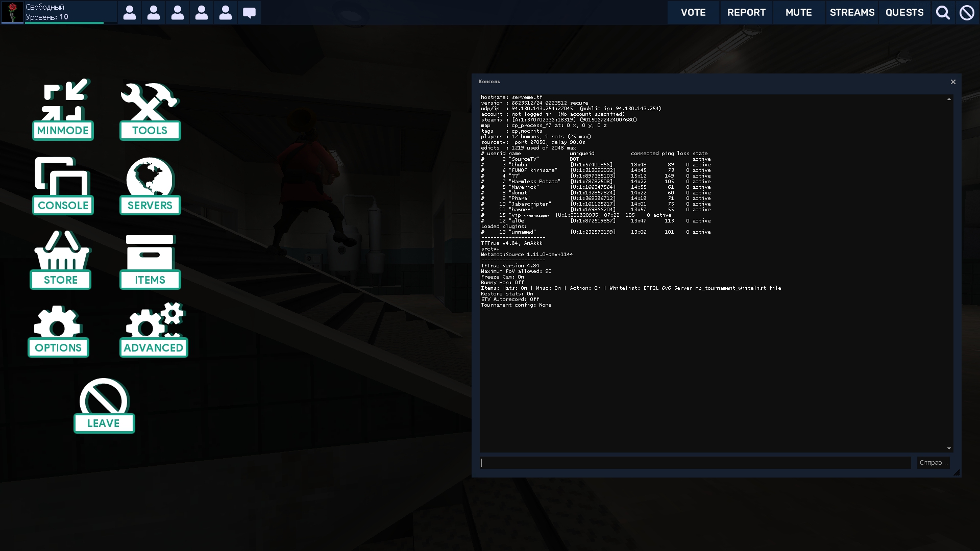Click the "STV Autorecord: Off" line
This screenshot has height=551, width=980.
(510, 299)
